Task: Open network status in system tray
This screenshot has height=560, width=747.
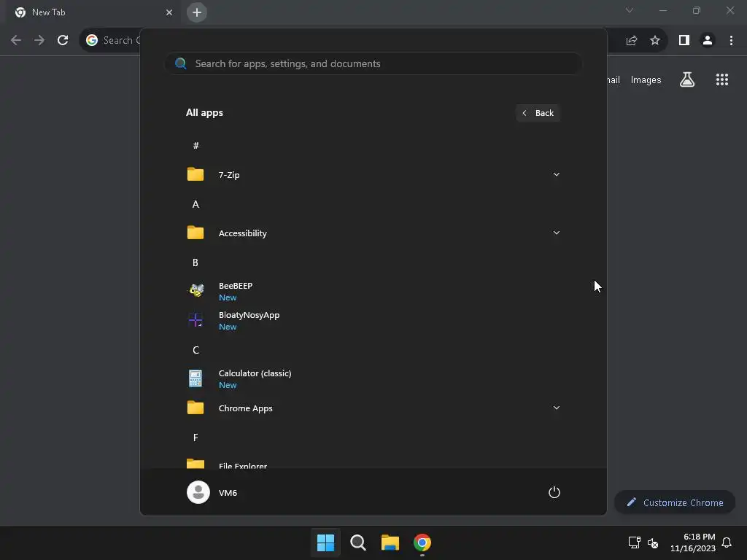Action: [634, 542]
